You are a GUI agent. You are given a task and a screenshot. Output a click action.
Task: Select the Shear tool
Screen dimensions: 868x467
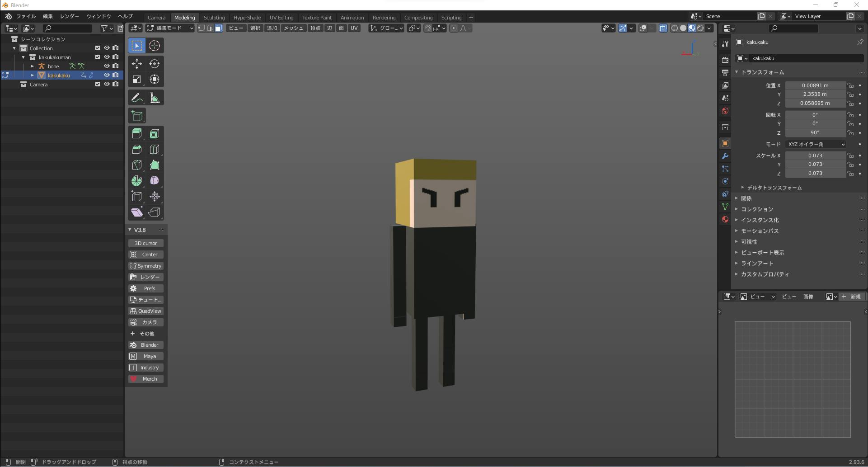click(x=137, y=212)
